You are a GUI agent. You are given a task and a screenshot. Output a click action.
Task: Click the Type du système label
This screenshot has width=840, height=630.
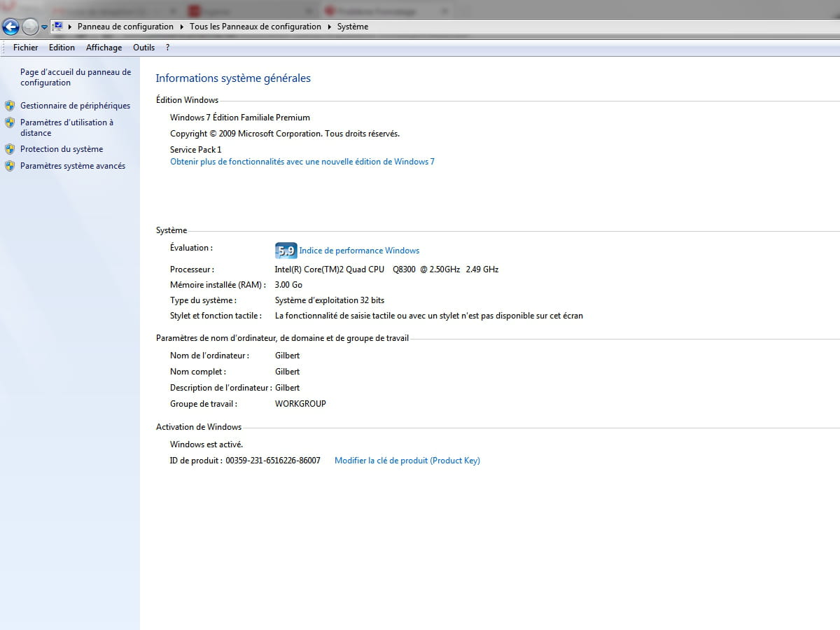point(203,300)
